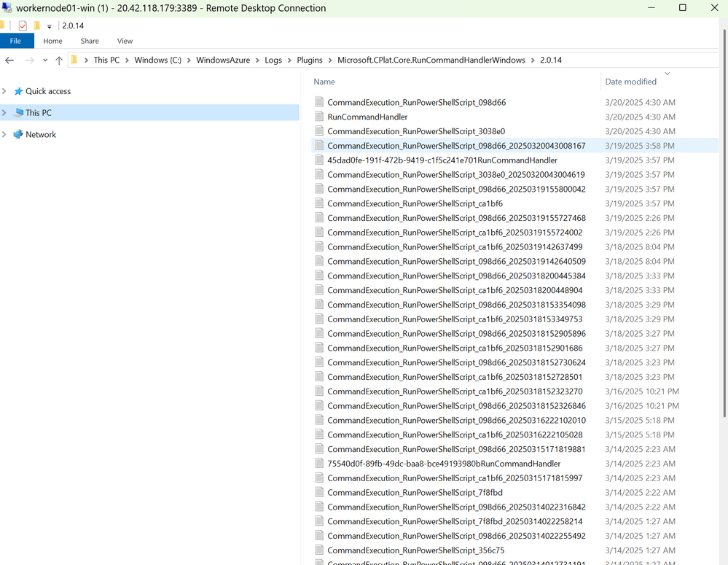Click file icon of 75540d0f-89fb-49dc-baa8-bce49193980bRunCommandHandler

(x=319, y=463)
